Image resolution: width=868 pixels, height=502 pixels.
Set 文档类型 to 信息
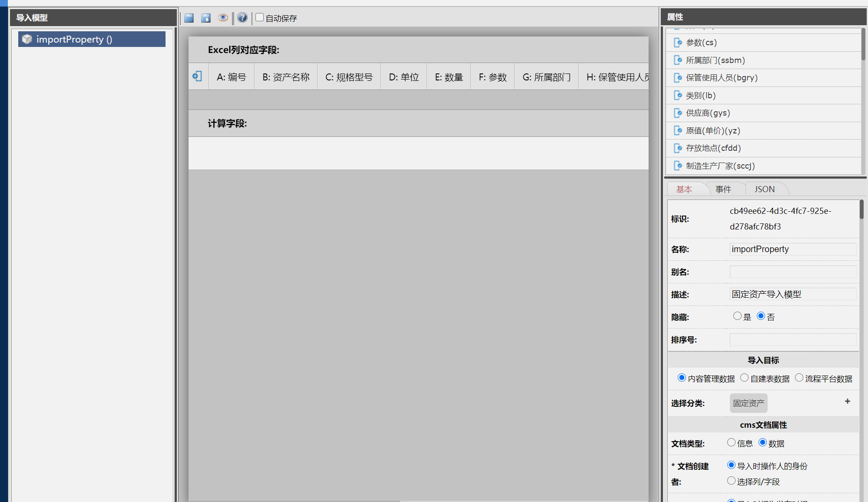pyautogui.click(x=731, y=442)
